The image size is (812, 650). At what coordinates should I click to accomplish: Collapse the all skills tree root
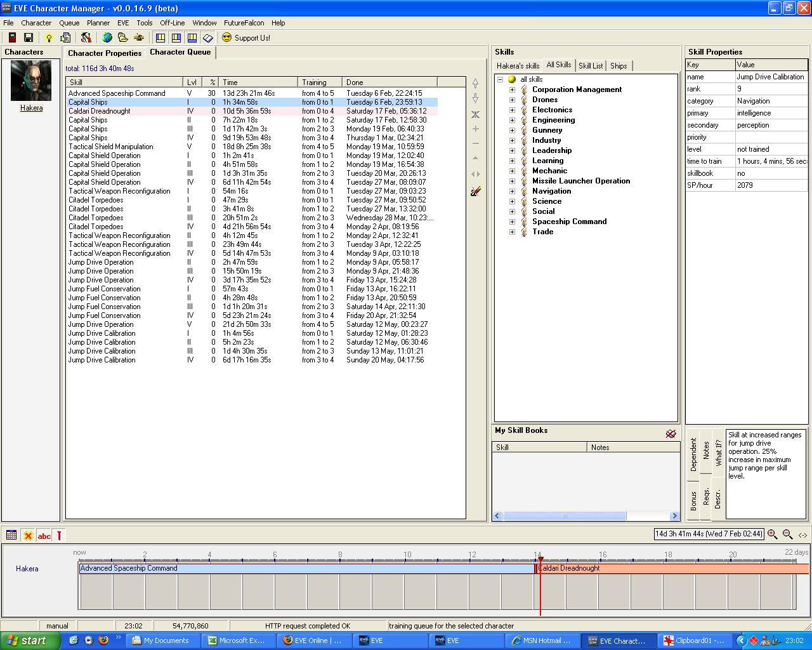click(x=500, y=79)
